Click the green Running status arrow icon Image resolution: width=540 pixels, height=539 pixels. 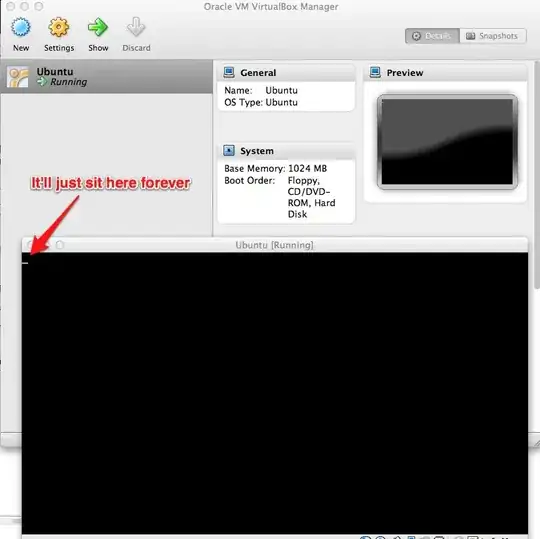[x=42, y=82]
